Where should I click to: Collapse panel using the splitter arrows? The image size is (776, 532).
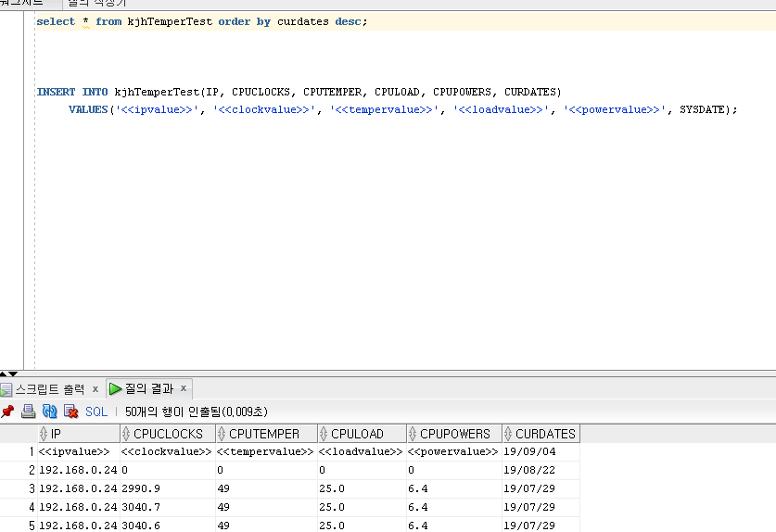click(8, 374)
